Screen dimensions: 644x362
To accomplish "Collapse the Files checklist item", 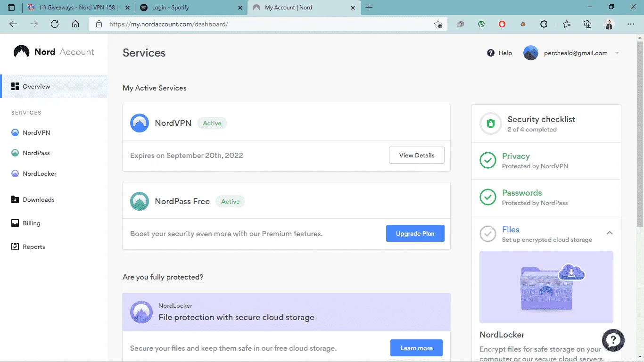I will pos(610,233).
